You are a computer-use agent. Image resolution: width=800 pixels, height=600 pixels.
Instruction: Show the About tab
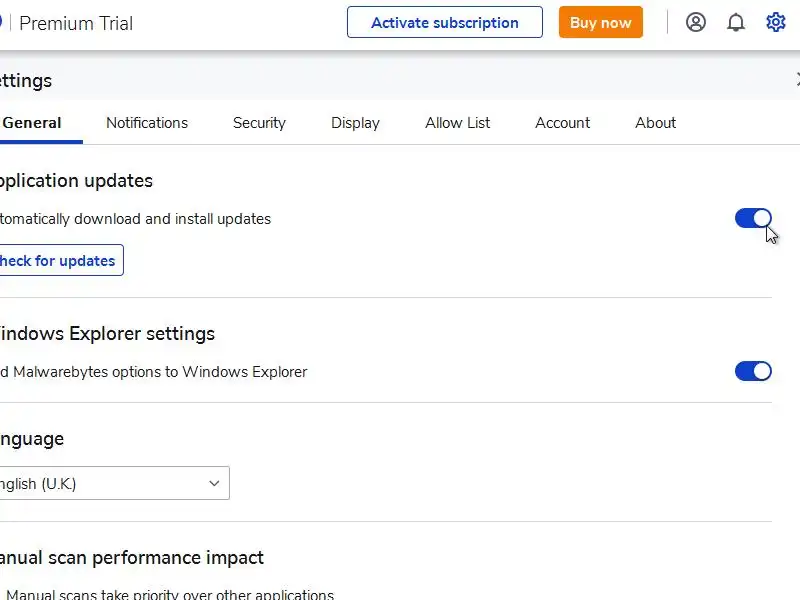pos(655,123)
